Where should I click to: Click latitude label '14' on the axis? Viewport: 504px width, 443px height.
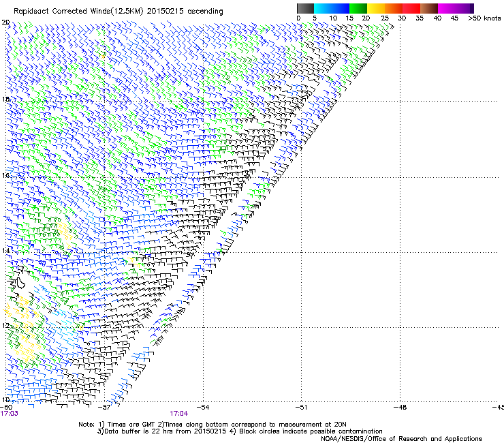click(5, 250)
